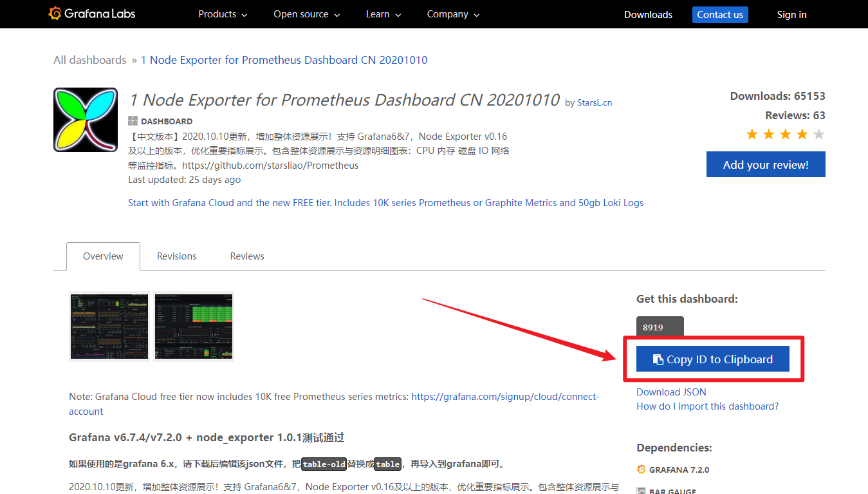Image resolution: width=868 pixels, height=494 pixels.
Task: Click the unfilled fifth rating star
Action: (x=818, y=134)
